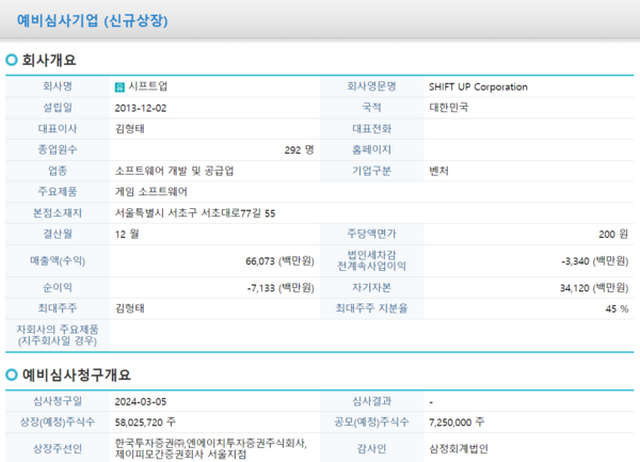Click the 주당액면가 field label
This screenshot has height=462, width=640.
[x=371, y=234]
